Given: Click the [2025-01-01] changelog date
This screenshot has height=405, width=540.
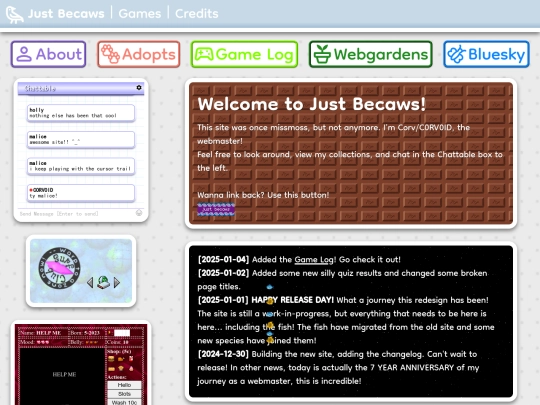Looking at the screenshot, I should (x=223, y=300).
